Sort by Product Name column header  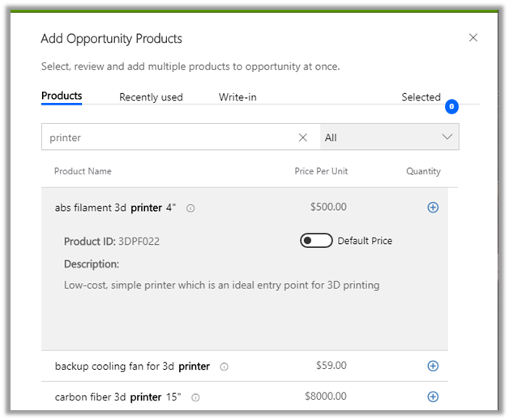(x=83, y=171)
